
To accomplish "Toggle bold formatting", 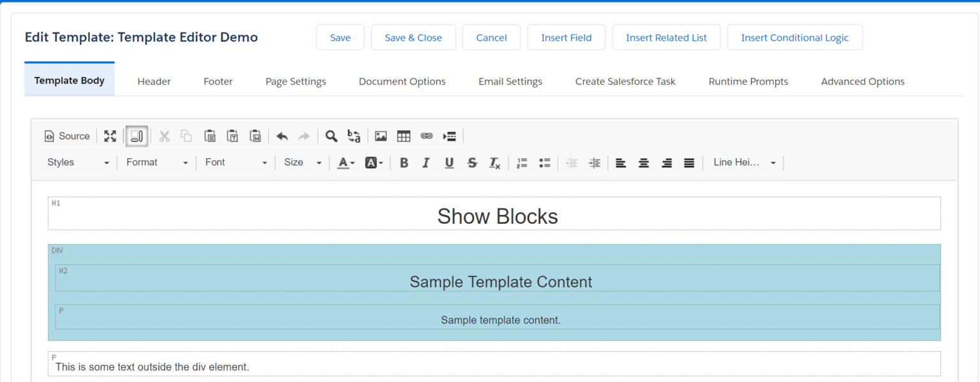I will 404,163.
